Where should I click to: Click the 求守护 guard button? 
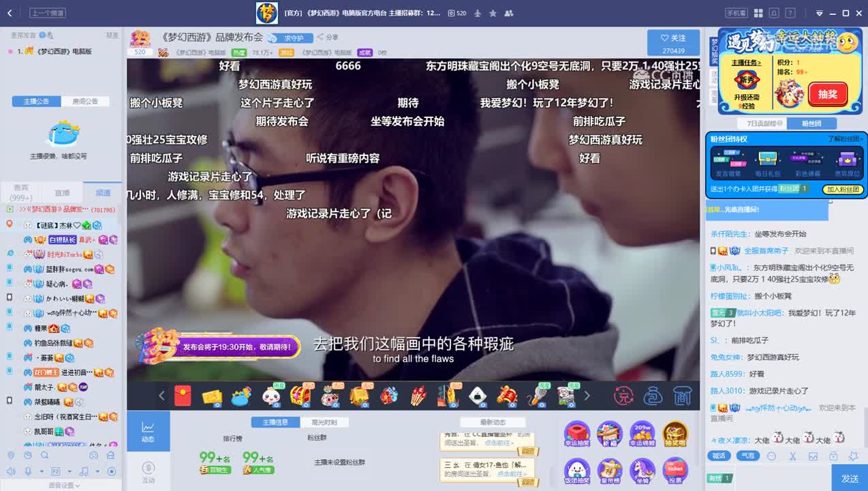[x=290, y=38]
